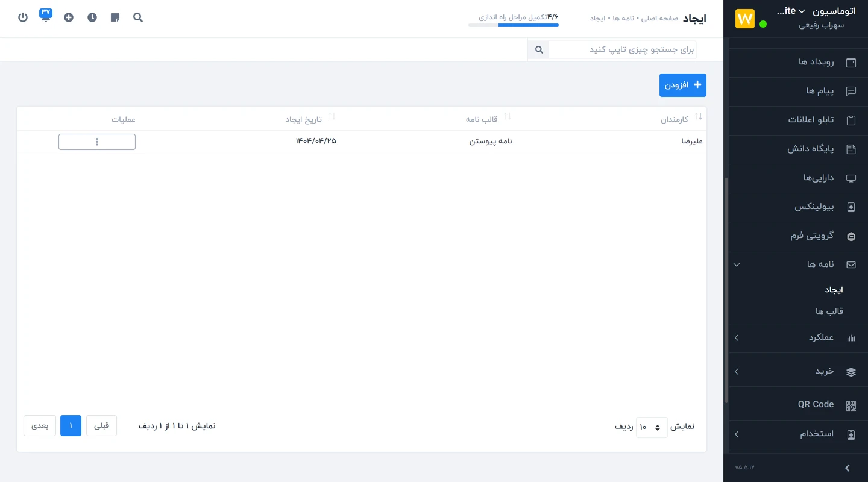Click the green online status dot
Image resolution: width=868 pixels, height=482 pixels.
click(763, 24)
